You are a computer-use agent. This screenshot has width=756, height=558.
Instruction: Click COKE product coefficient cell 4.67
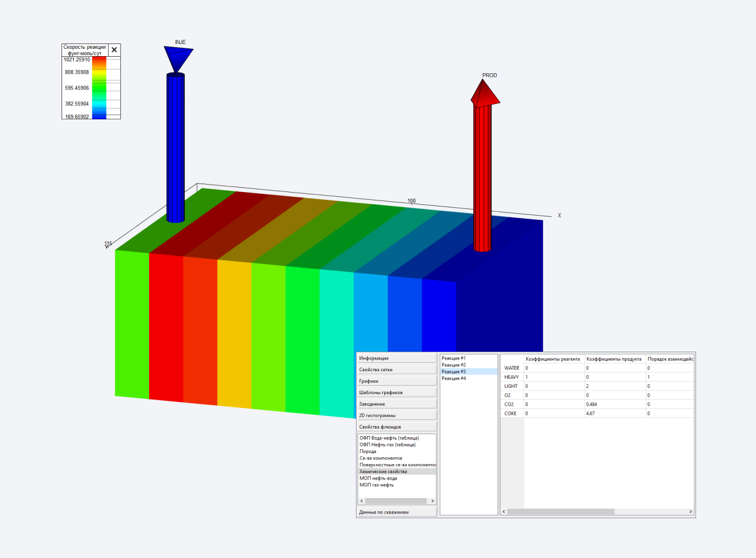coord(615,413)
